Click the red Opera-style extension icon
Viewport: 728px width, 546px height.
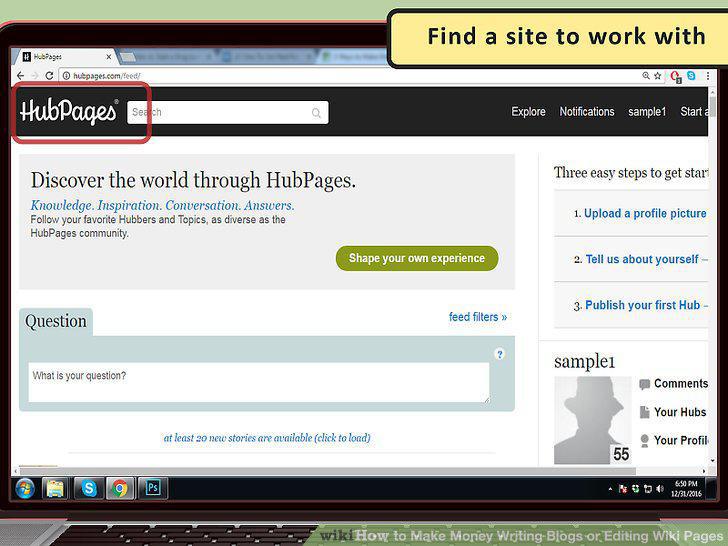click(x=676, y=76)
